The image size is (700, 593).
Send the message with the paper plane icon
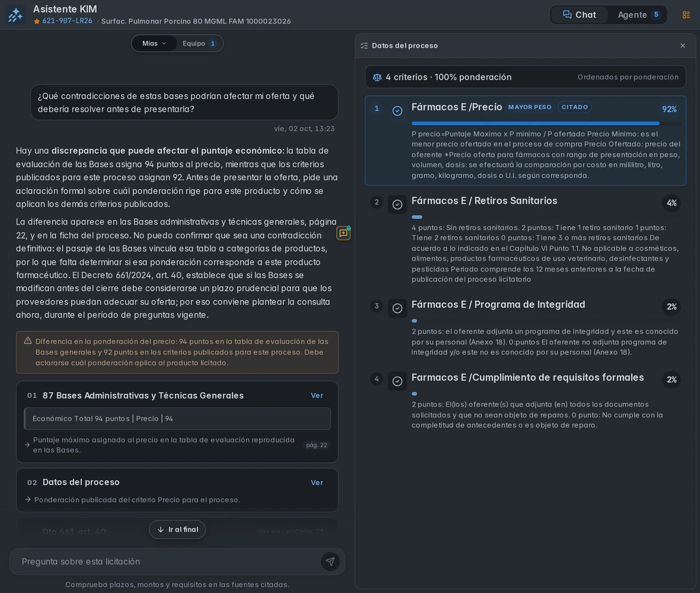[330, 562]
